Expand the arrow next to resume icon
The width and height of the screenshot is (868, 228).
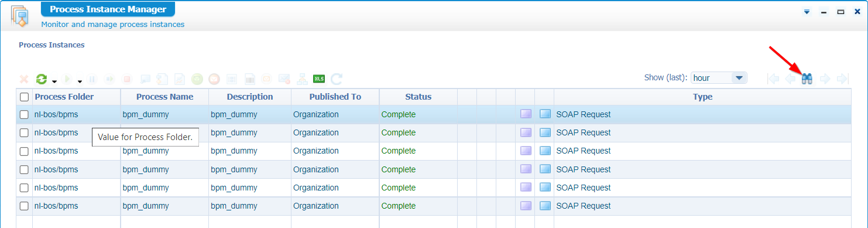pos(80,81)
